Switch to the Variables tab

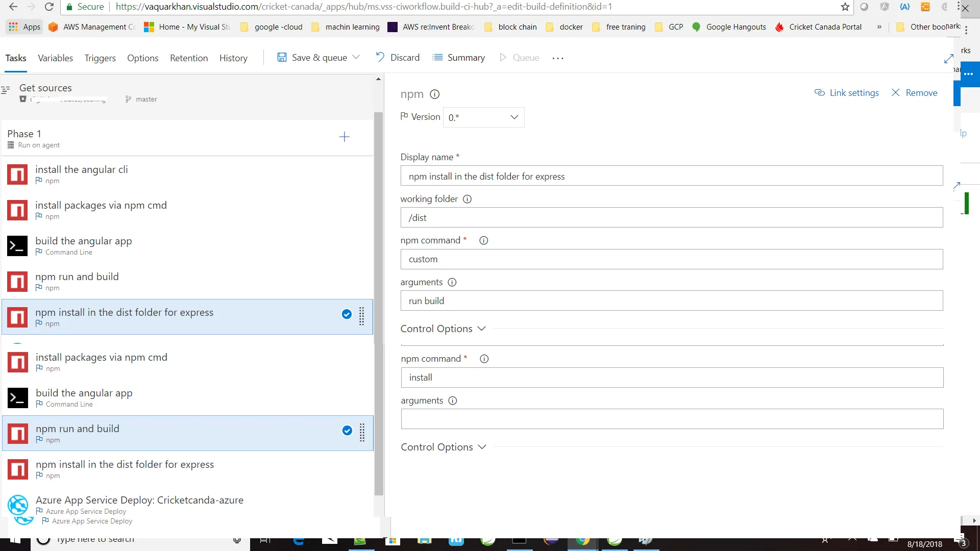coord(55,58)
